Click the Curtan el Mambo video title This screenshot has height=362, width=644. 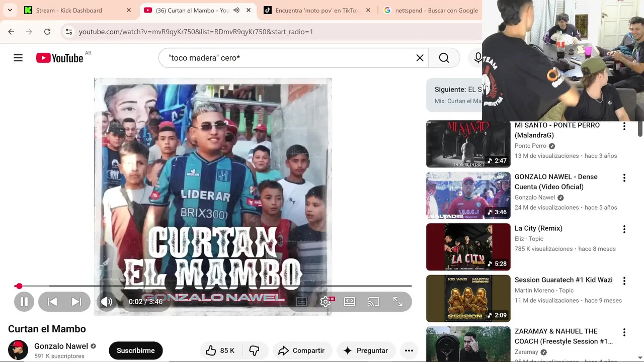click(47, 329)
